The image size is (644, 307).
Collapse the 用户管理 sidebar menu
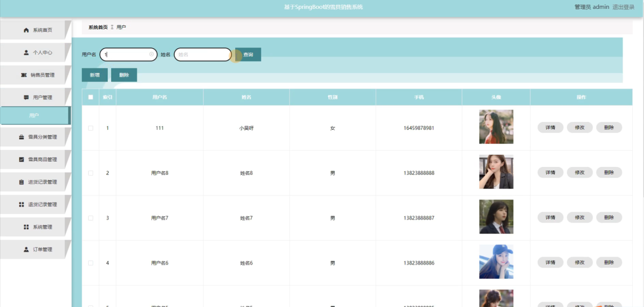[36, 98]
